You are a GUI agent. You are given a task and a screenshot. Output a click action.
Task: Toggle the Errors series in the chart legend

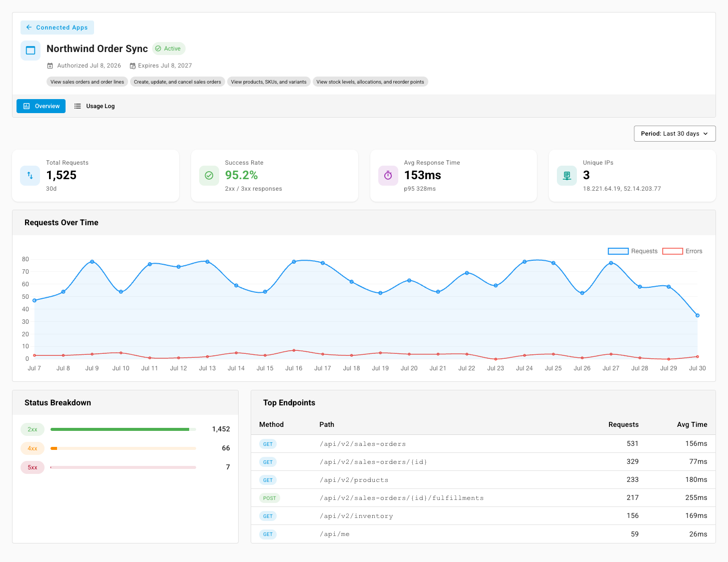tap(682, 251)
